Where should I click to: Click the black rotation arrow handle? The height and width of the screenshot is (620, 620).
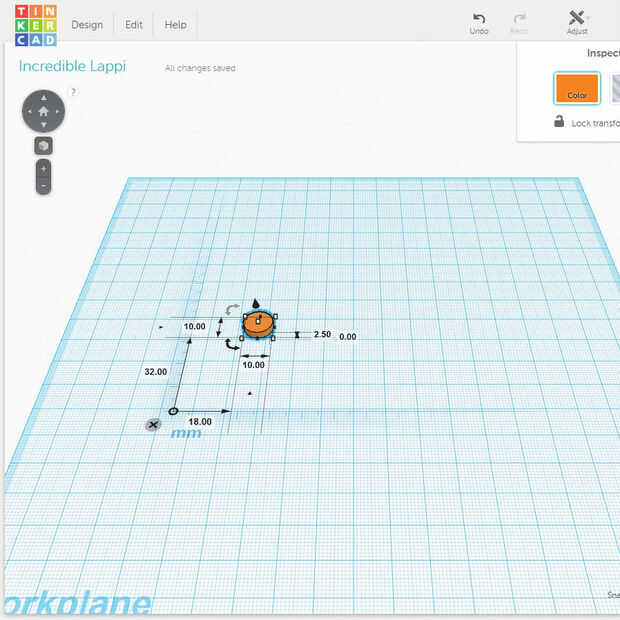[x=232, y=344]
